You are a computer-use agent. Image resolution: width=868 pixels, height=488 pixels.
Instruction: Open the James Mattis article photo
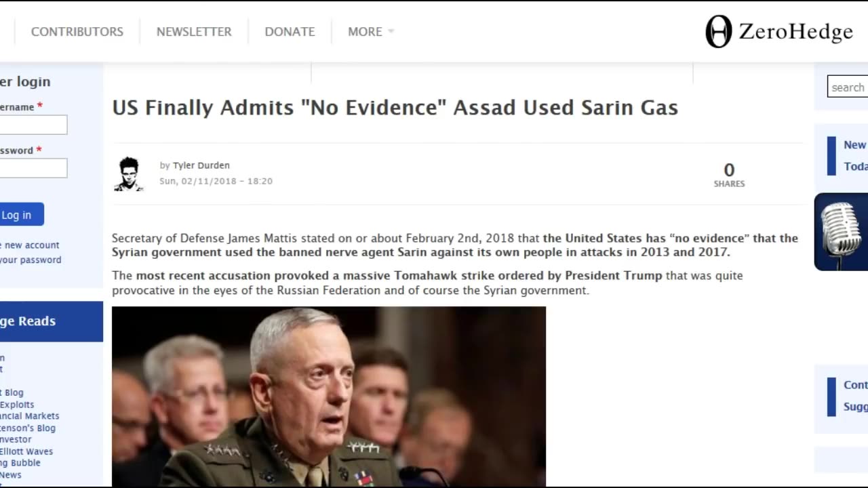click(329, 396)
